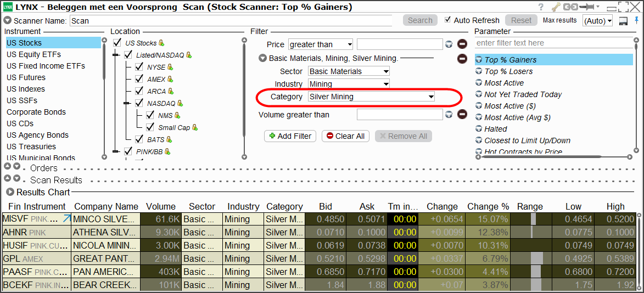Click the icon beside Halted parameter
644x293 pixels.
point(479,129)
